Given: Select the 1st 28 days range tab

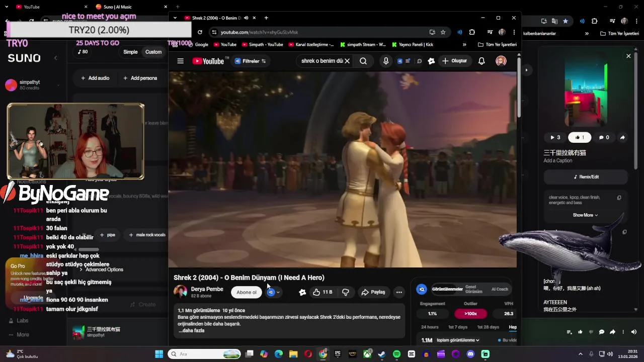Looking at the screenshot, I should [488, 327].
